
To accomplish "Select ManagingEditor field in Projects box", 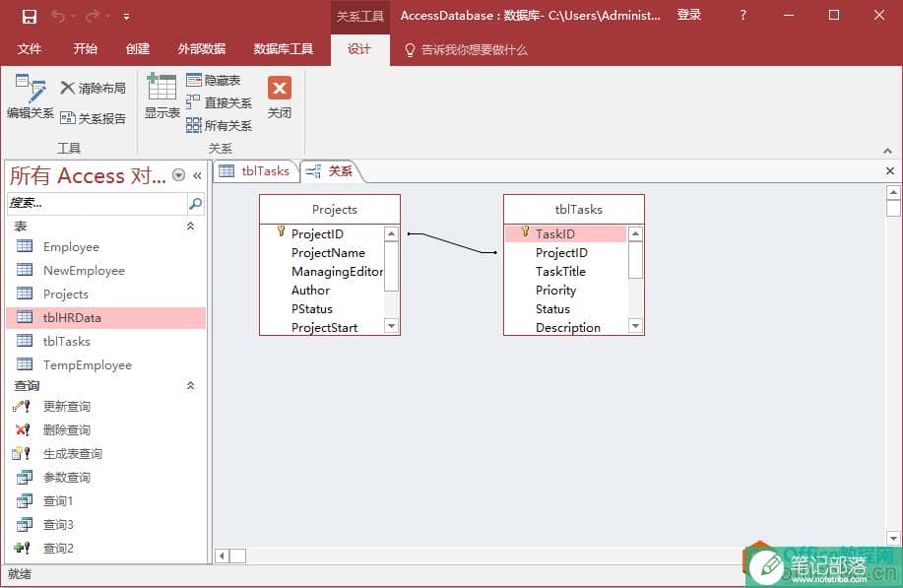I will pyautogui.click(x=337, y=271).
